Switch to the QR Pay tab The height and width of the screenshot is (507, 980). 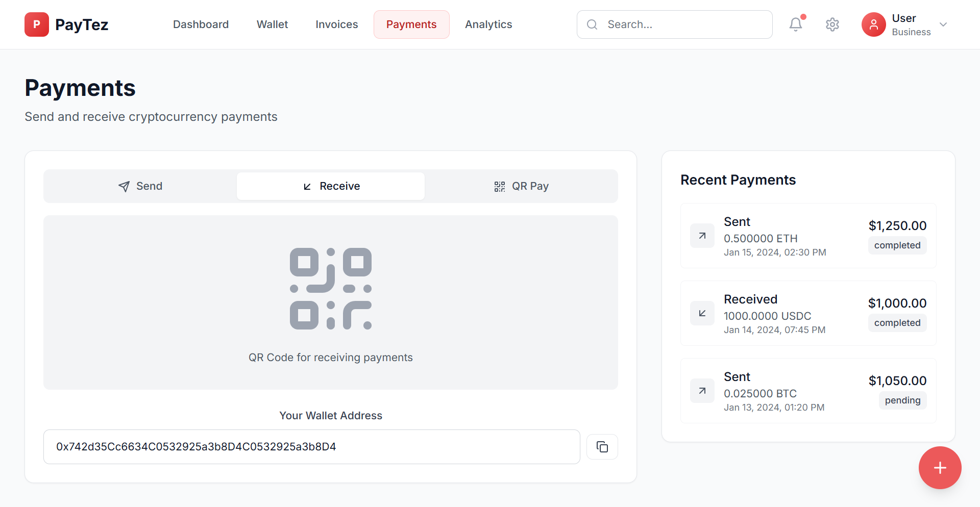tap(521, 186)
